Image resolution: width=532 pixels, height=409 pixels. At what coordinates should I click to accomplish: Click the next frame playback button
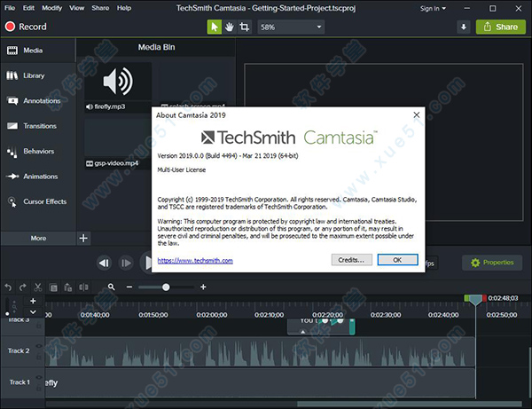126,263
